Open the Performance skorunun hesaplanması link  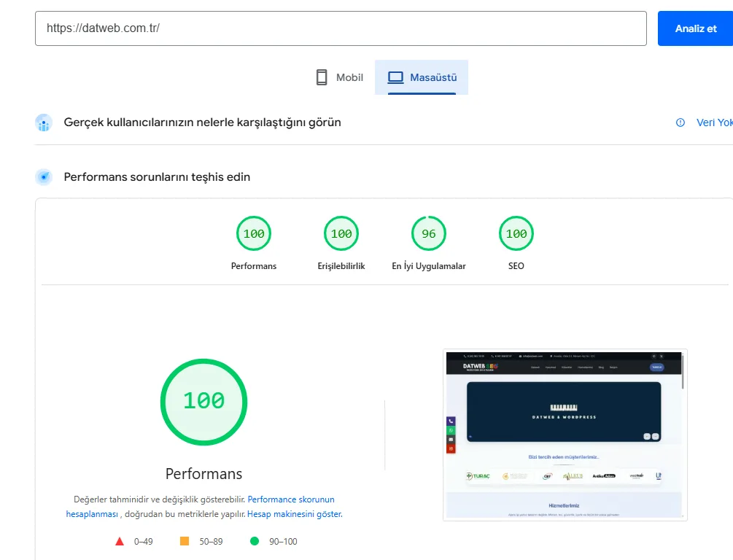290,499
